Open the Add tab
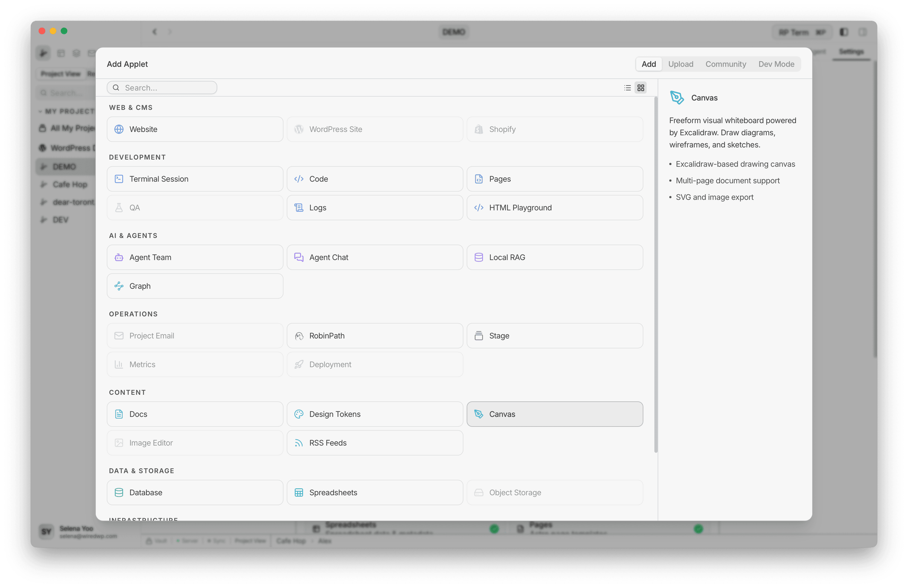Screen dimensions: 908x588 click(649, 64)
